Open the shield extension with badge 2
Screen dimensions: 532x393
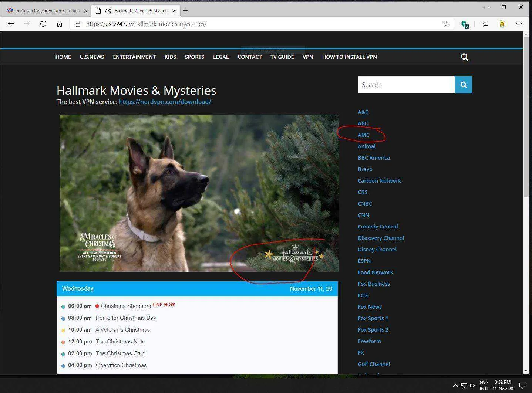(465, 24)
